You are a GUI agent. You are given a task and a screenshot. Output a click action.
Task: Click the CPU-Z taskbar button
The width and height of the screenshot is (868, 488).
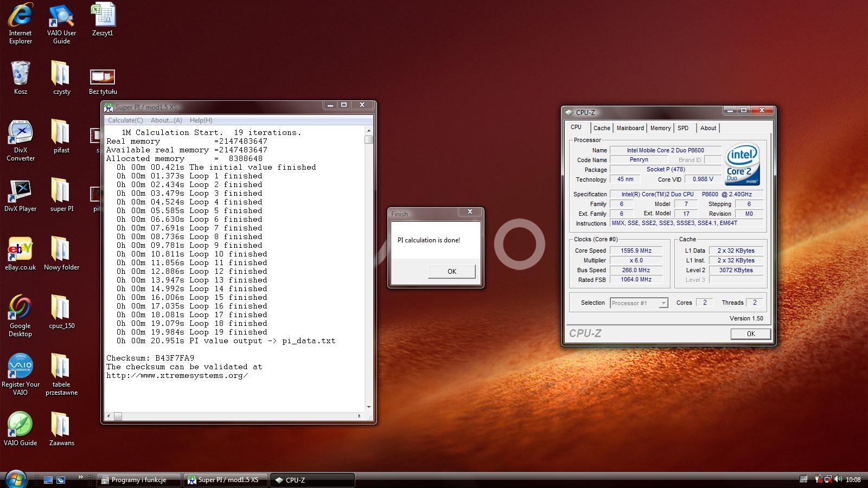click(x=312, y=480)
